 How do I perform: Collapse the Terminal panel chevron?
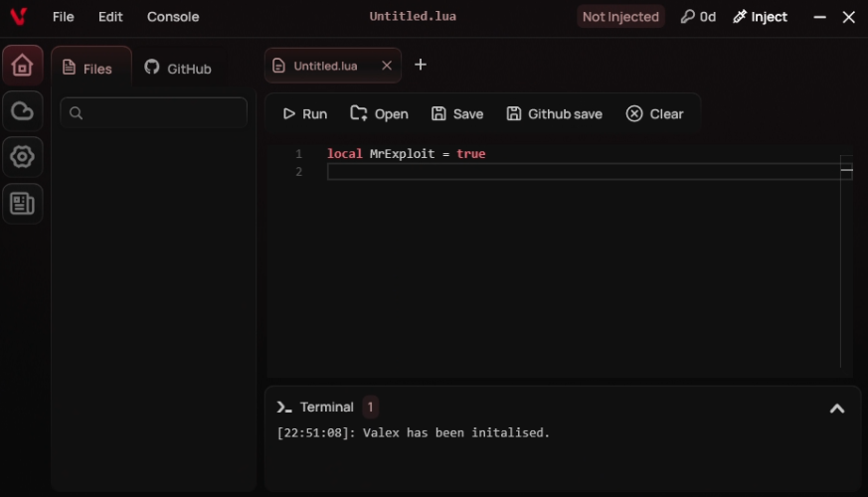(x=837, y=408)
